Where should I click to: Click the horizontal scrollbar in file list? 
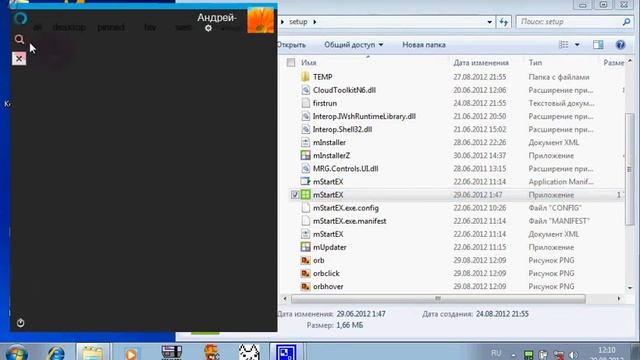click(x=438, y=299)
